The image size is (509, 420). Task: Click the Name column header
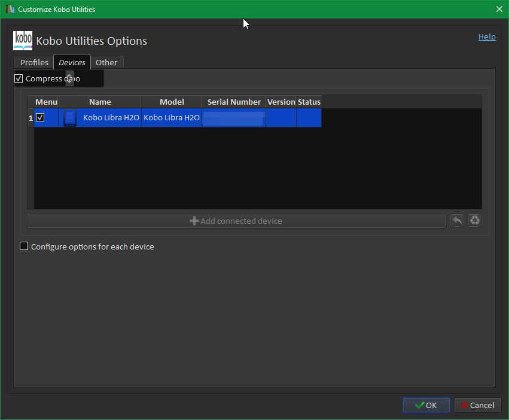tap(100, 102)
